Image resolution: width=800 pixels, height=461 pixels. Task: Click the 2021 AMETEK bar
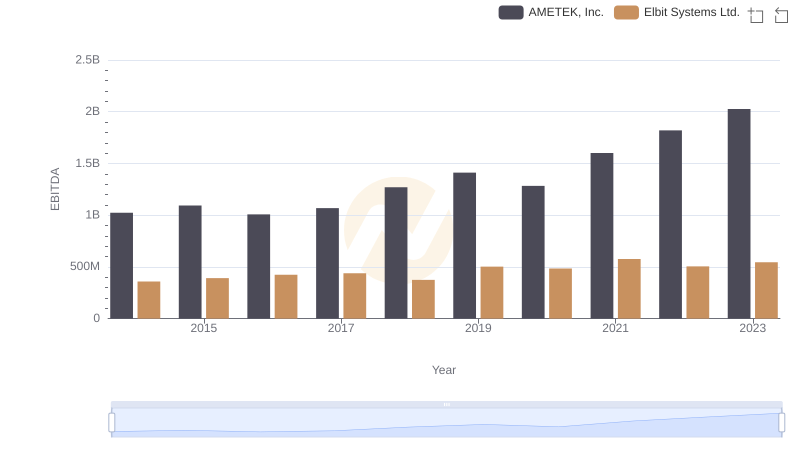(602, 236)
